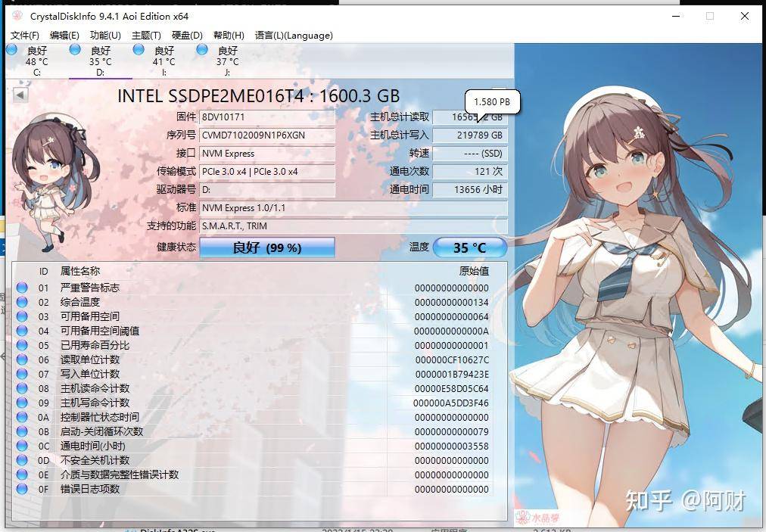
Task: Click the status icon for 03 可用备用空间
Action: coord(22,316)
